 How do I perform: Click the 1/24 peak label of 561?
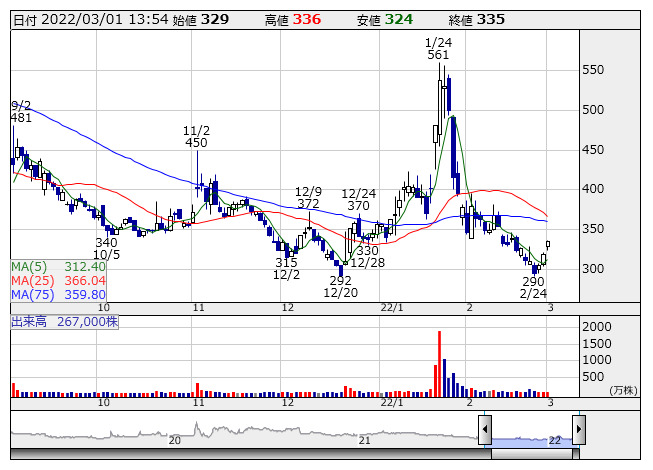point(437,48)
